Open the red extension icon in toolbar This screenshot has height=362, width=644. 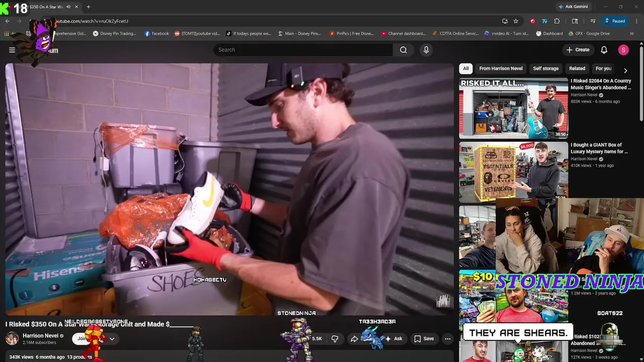(532, 21)
